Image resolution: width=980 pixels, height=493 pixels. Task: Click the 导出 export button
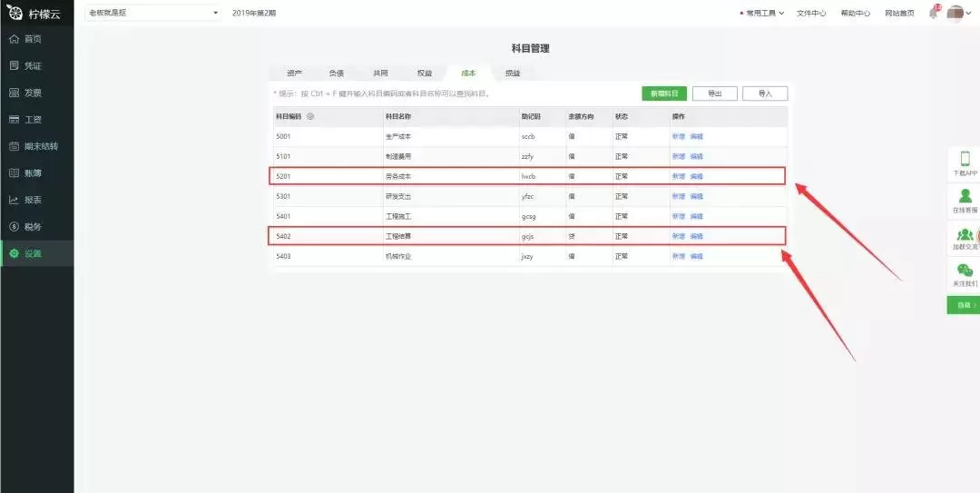[x=715, y=94]
